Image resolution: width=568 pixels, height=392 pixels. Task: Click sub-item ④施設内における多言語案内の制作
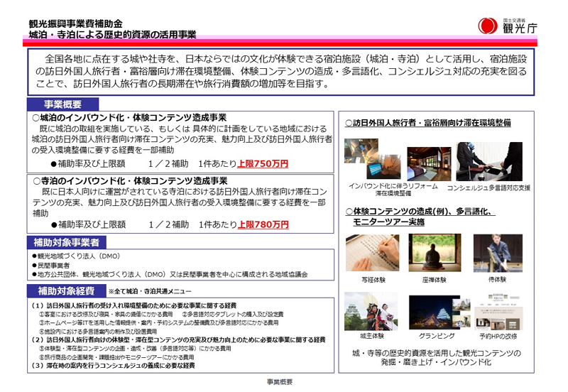(x=98, y=331)
